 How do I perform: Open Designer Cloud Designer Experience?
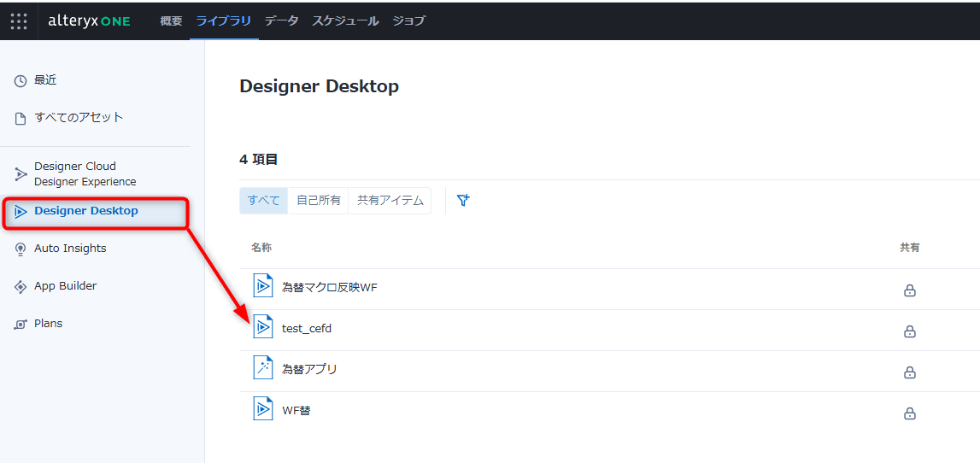pyautogui.click(x=85, y=173)
